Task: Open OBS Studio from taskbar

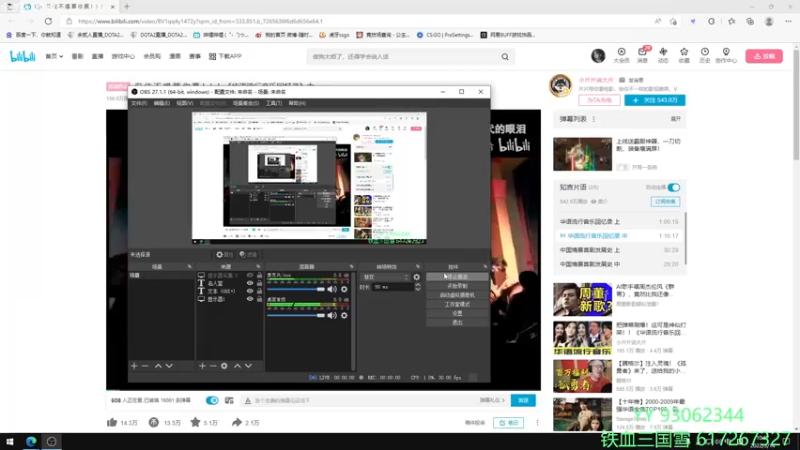Action: click(x=52, y=441)
